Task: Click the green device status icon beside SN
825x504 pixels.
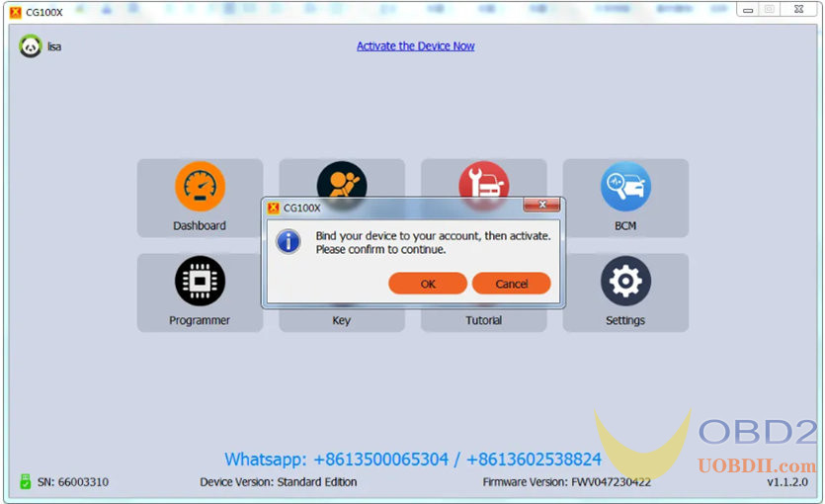Action: [25, 482]
